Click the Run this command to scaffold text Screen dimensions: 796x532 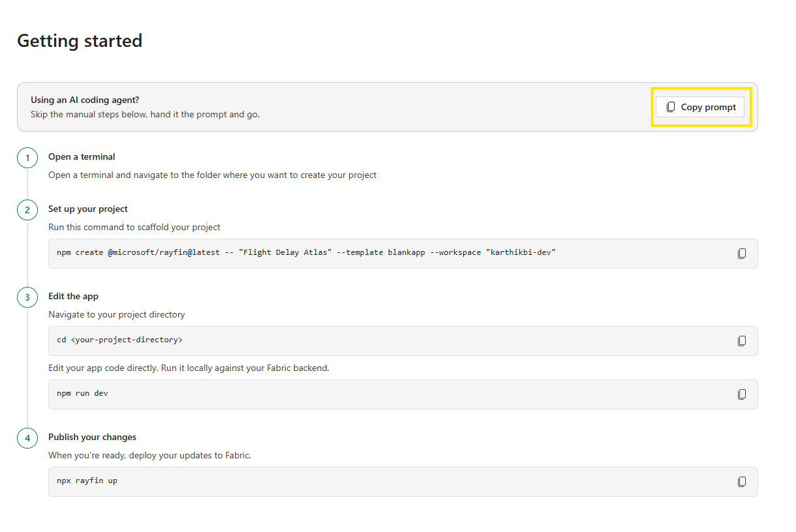click(134, 227)
